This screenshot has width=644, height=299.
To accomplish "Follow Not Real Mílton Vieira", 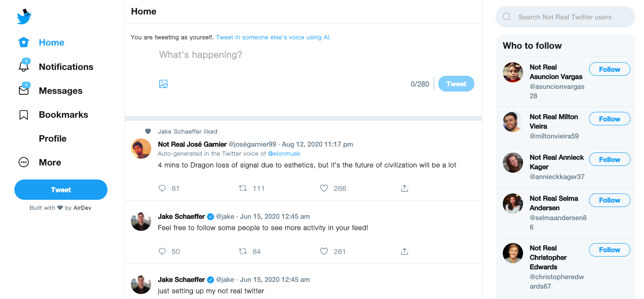I will click(609, 119).
